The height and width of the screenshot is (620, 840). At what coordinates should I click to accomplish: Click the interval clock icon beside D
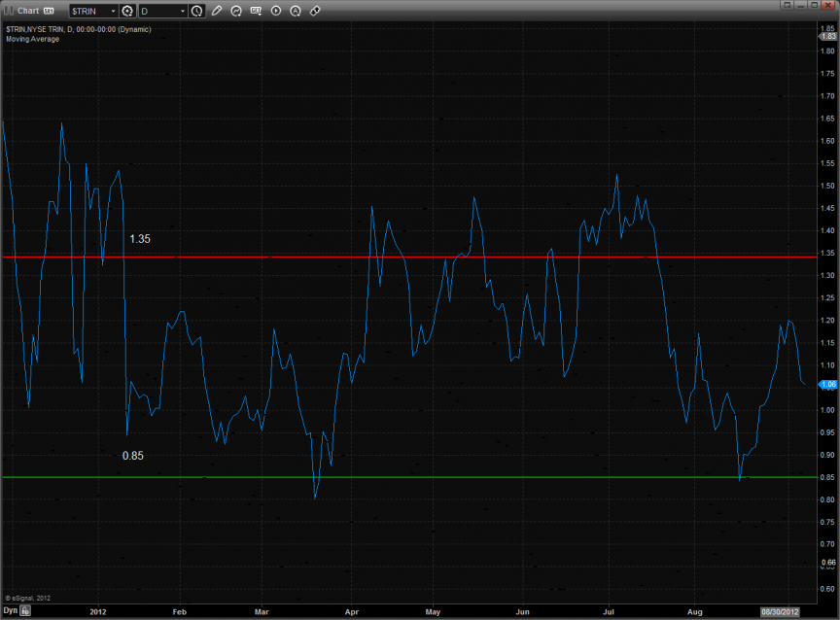pos(197,11)
